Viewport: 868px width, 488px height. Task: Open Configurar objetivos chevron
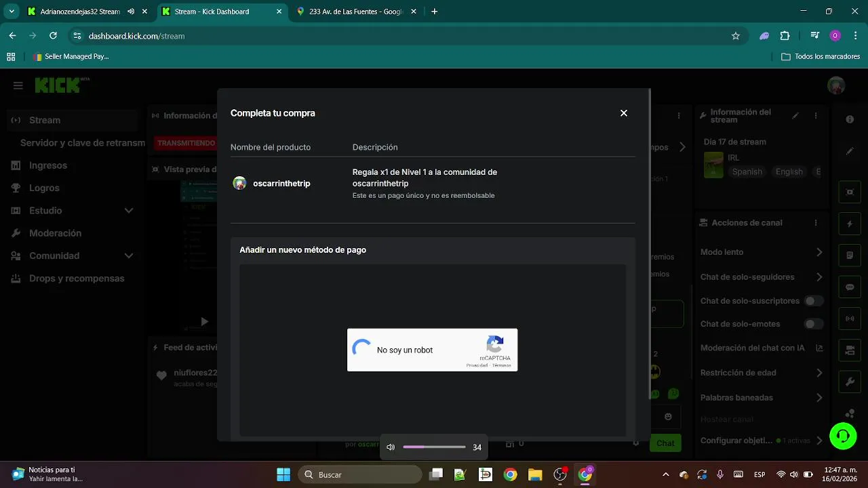coord(819,441)
